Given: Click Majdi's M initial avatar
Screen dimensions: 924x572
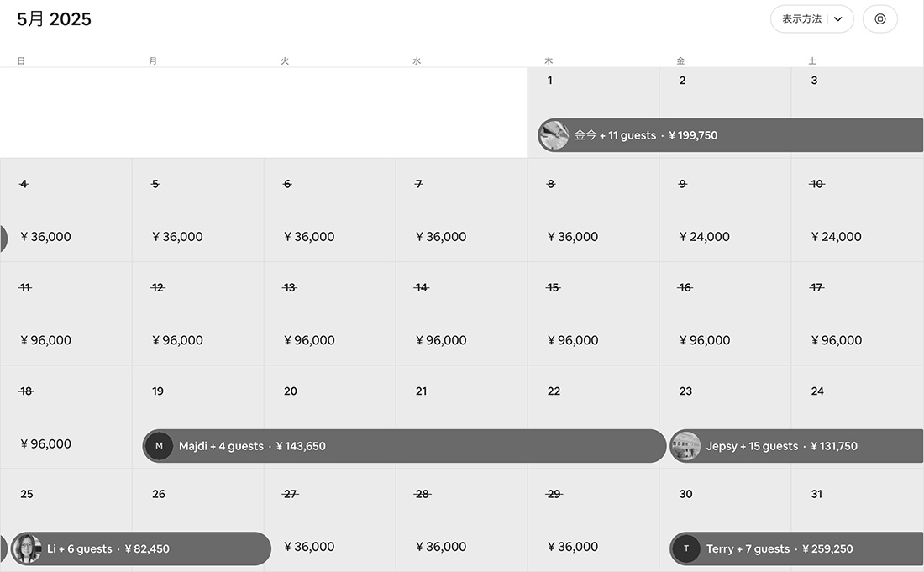Looking at the screenshot, I should pos(159,446).
